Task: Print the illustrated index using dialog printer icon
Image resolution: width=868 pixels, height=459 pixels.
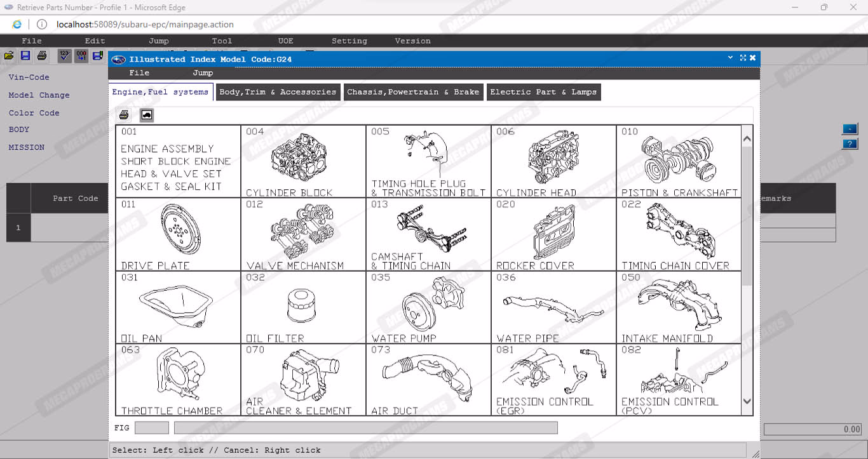Action: pos(125,115)
